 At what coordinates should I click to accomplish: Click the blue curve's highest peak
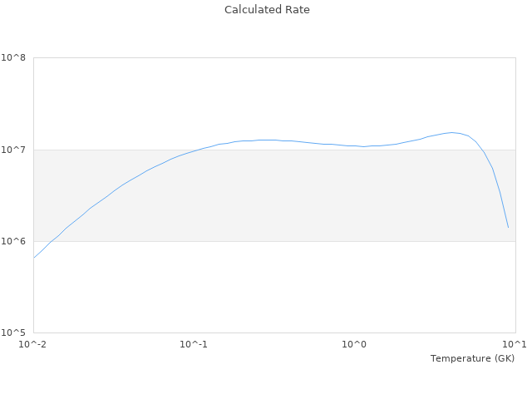point(451,132)
